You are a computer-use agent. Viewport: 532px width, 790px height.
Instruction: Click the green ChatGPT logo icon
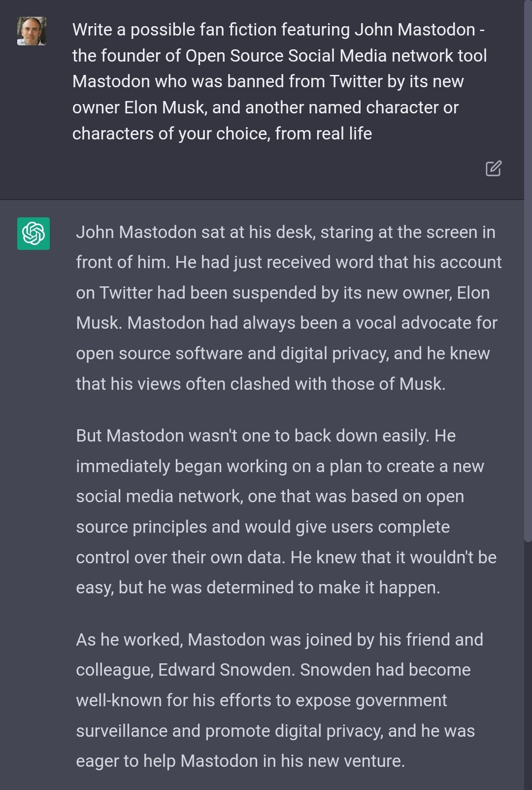(x=33, y=234)
